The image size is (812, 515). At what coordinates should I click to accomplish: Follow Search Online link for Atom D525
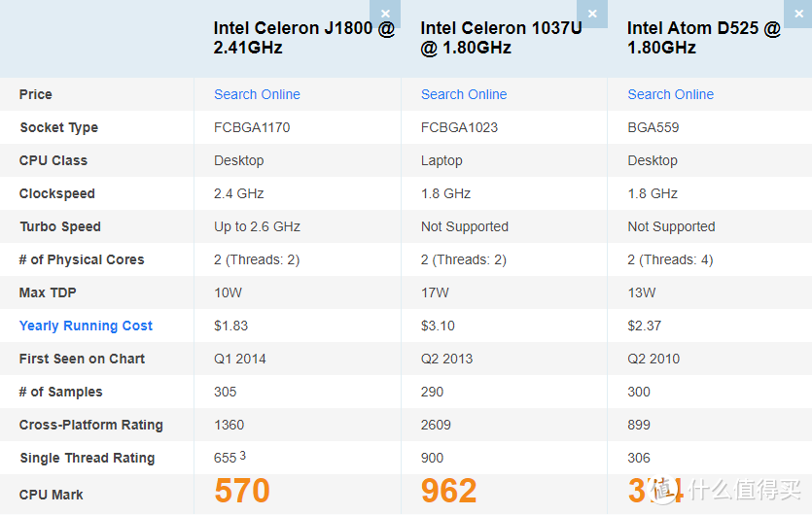point(670,94)
